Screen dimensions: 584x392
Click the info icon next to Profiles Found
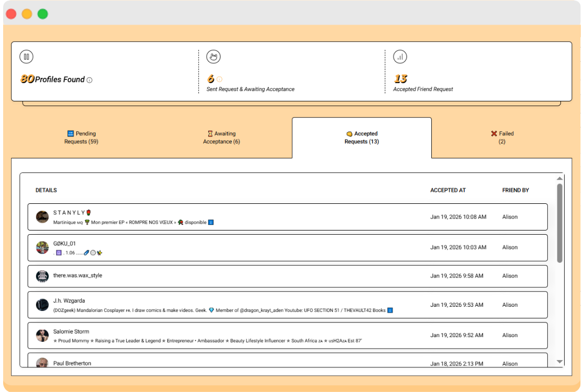pyautogui.click(x=88, y=79)
